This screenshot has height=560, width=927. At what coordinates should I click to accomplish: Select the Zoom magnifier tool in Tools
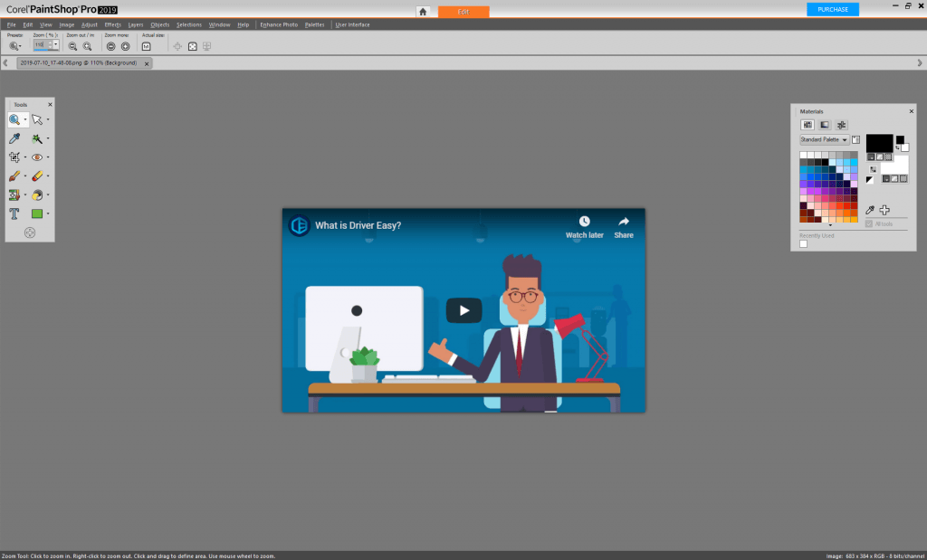(14, 120)
